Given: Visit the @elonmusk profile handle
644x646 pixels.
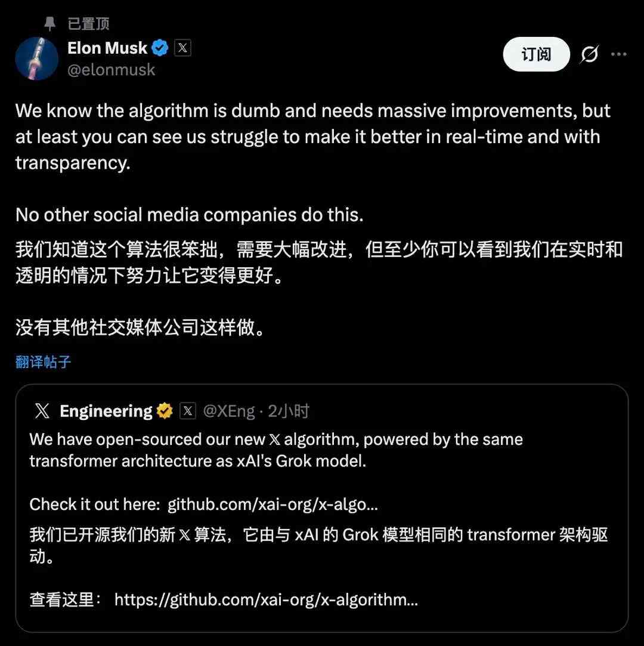Looking at the screenshot, I should (x=112, y=70).
